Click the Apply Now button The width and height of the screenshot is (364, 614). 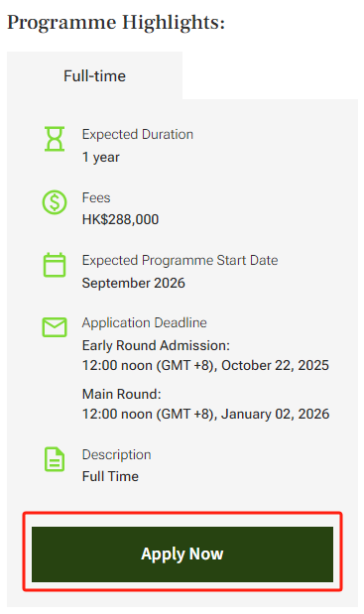point(182,554)
